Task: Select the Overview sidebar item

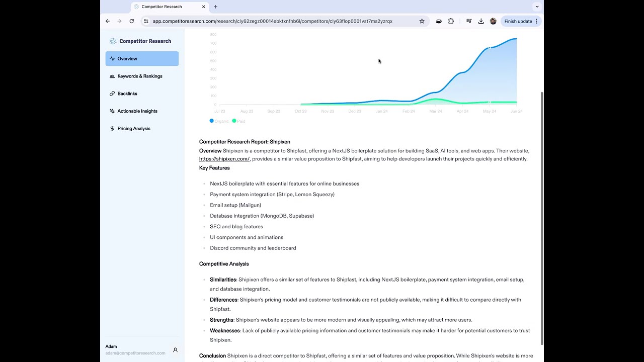Action: click(142, 59)
